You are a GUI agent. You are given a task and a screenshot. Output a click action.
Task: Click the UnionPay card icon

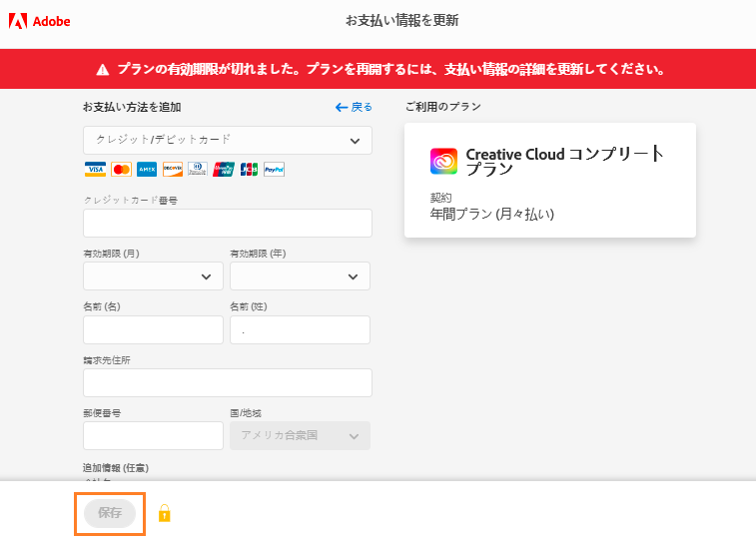(x=224, y=170)
